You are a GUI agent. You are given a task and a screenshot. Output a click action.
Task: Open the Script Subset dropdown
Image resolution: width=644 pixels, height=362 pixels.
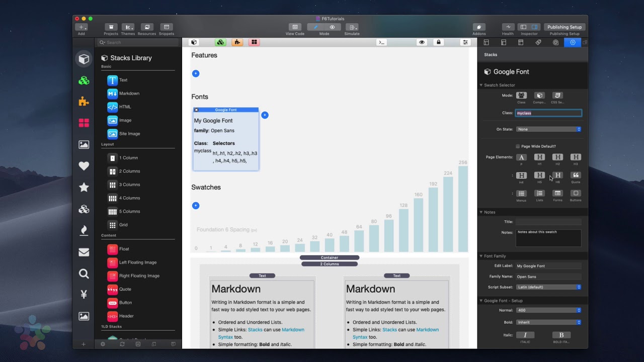click(x=548, y=287)
